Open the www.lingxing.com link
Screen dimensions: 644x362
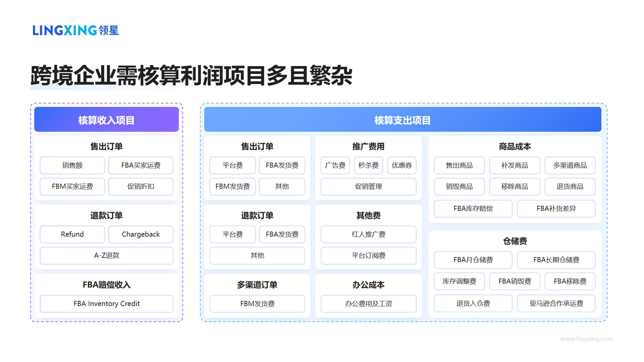pos(587,339)
